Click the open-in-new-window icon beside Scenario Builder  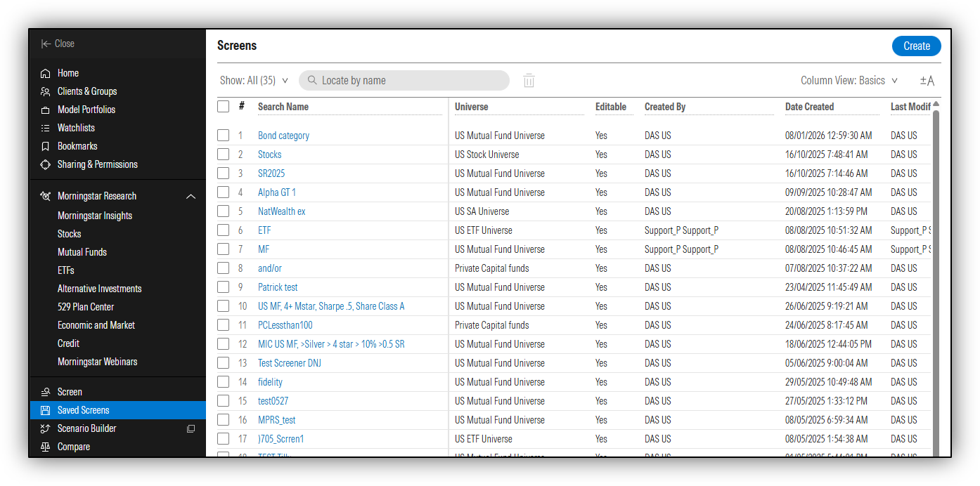click(191, 428)
